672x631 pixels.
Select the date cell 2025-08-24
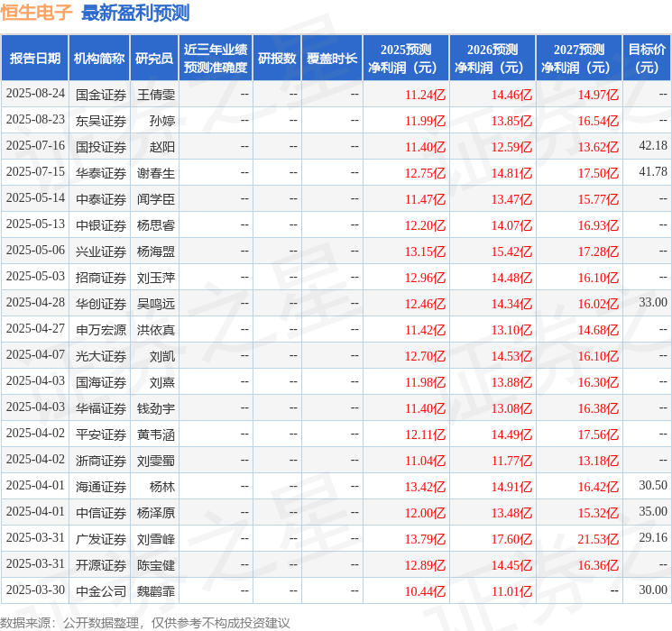click(35, 94)
